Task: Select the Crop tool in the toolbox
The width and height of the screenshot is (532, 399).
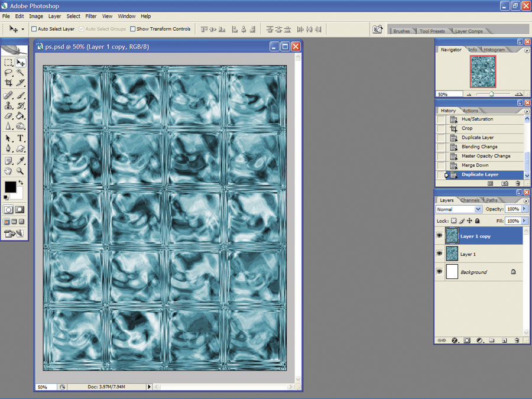Action: 8,82
